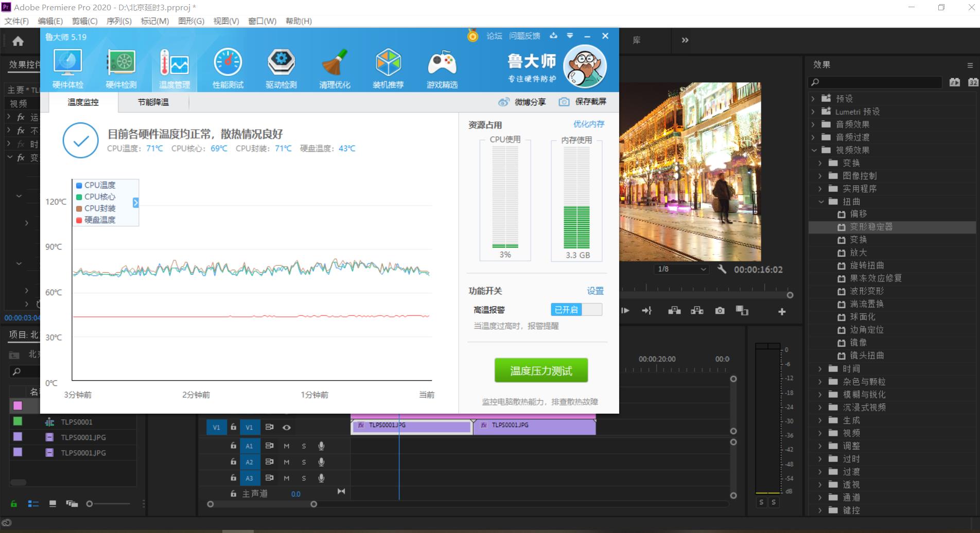Viewport: 980px width, 533px height.
Task: Click 32-bit color filter icon in effects panel
Action: (973, 82)
